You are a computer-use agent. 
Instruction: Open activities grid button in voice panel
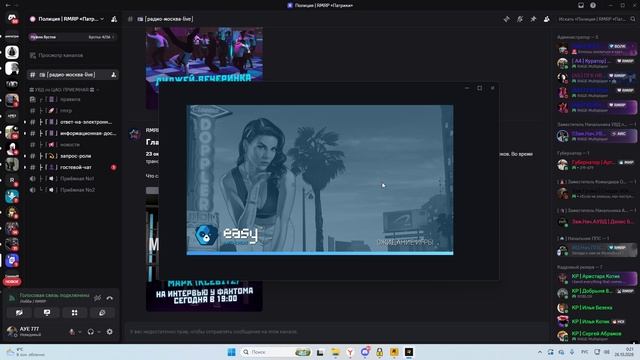74,313
